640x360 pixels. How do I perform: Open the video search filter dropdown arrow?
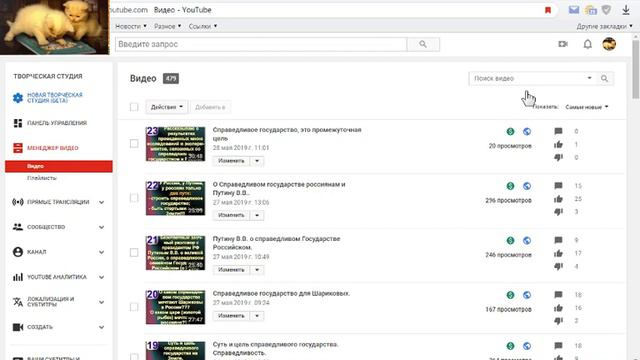pos(589,78)
